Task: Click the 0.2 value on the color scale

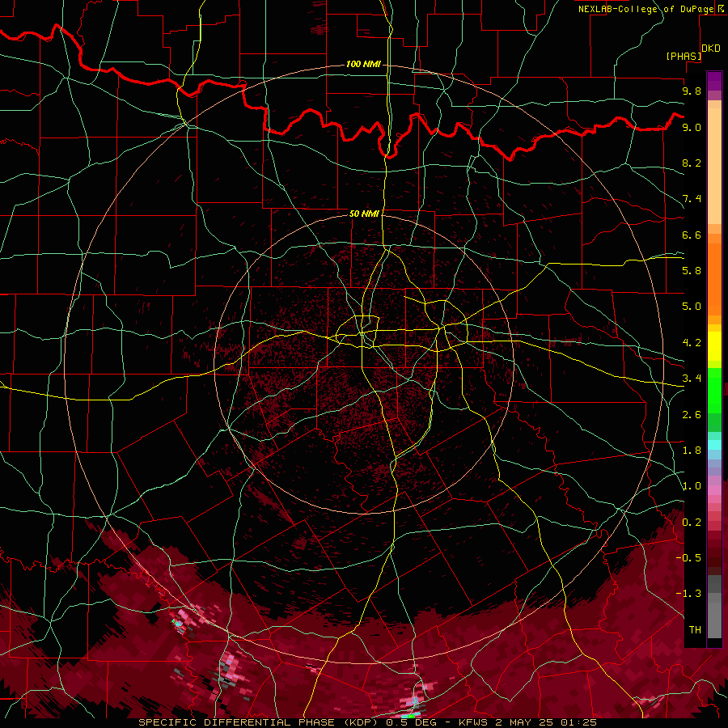Action: (692, 523)
